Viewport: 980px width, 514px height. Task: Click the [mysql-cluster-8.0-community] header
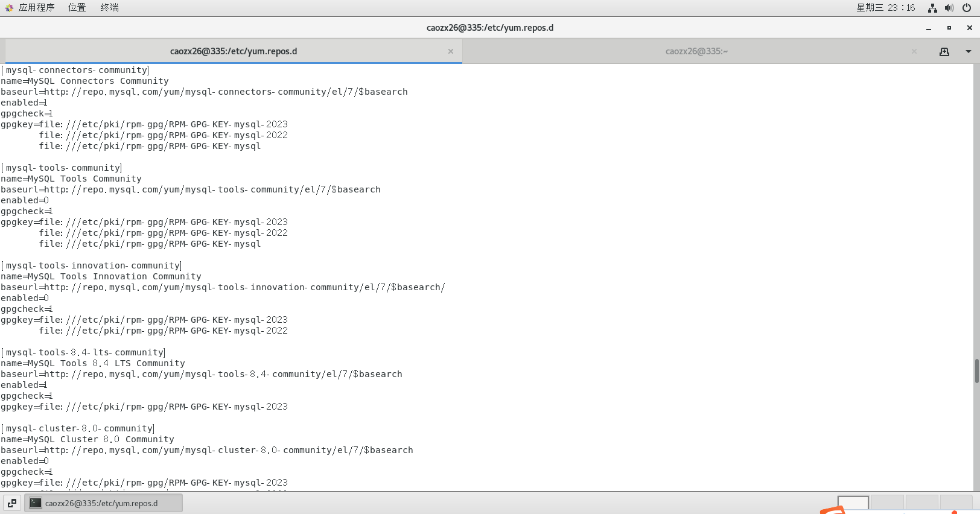click(x=78, y=428)
